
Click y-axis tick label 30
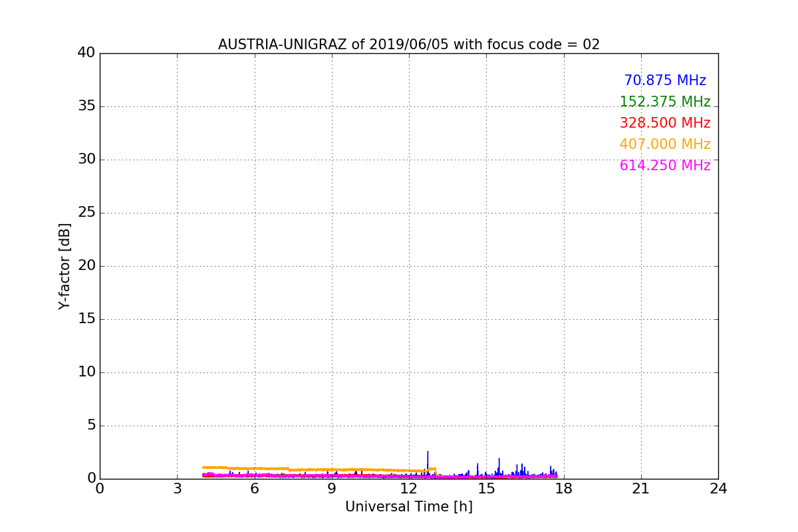pyautogui.click(x=86, y=160)
